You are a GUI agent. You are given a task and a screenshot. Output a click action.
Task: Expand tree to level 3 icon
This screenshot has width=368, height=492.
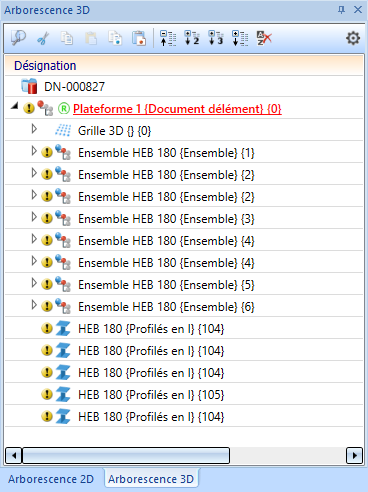point(216,38)
